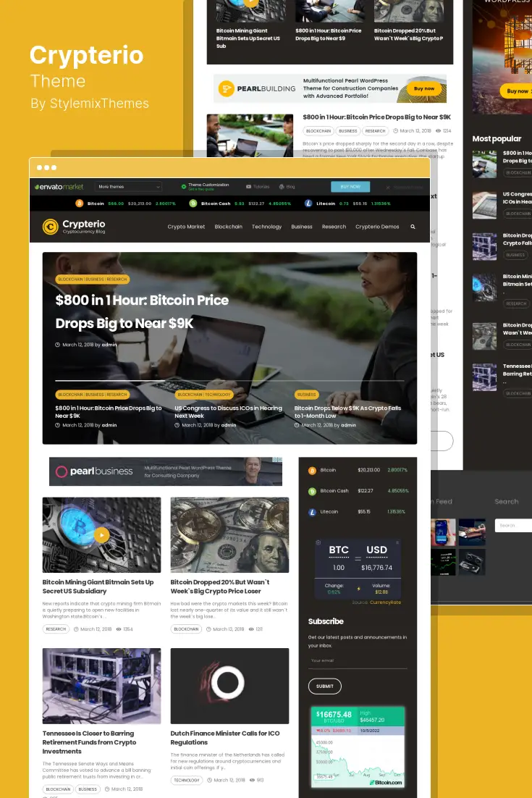The height and width of the screenshot is (798, 532).
Task: Open the Research menu item
Action: [x=334, y=227]
